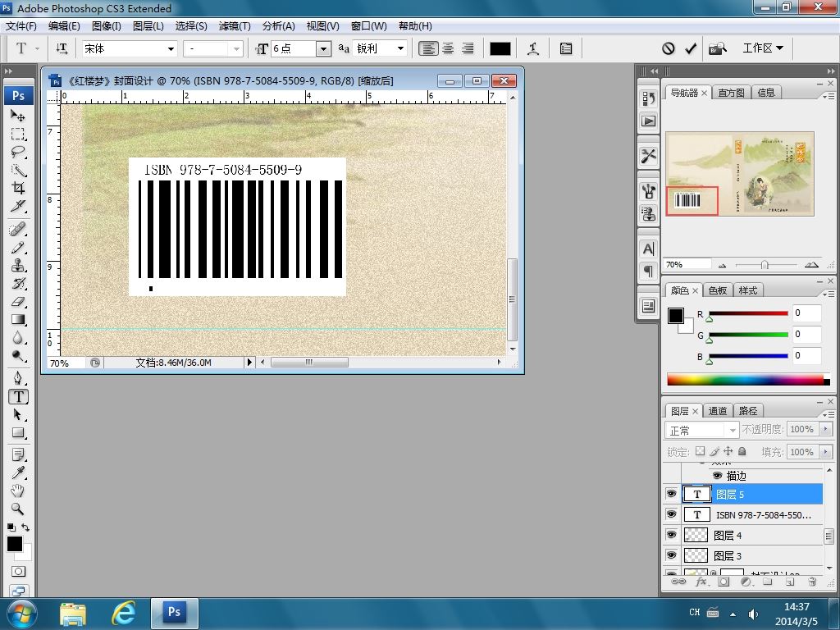Select the Move tool

click(18, 116)
